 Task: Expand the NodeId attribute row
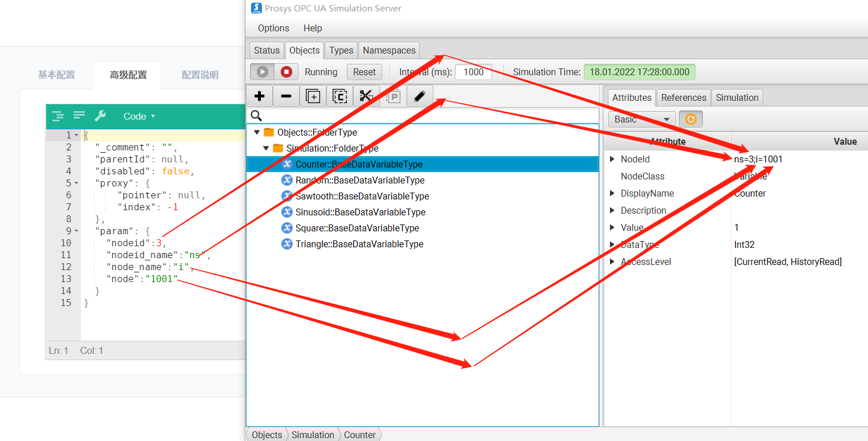(x=612, y=159)
